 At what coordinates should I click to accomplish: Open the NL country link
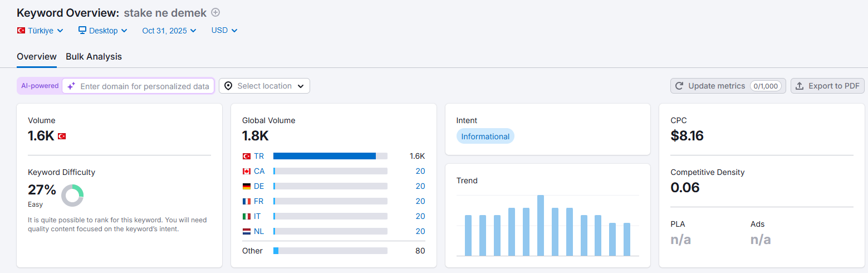point(259,231)
